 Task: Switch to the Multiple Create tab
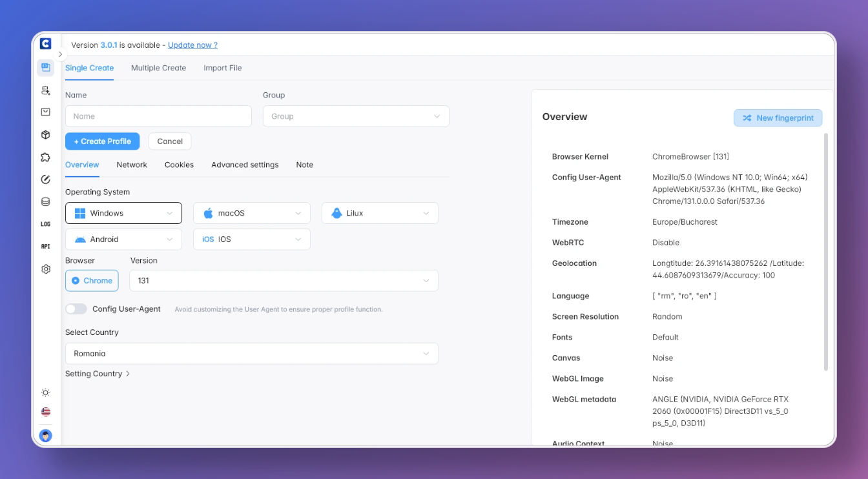coord(158,68)
